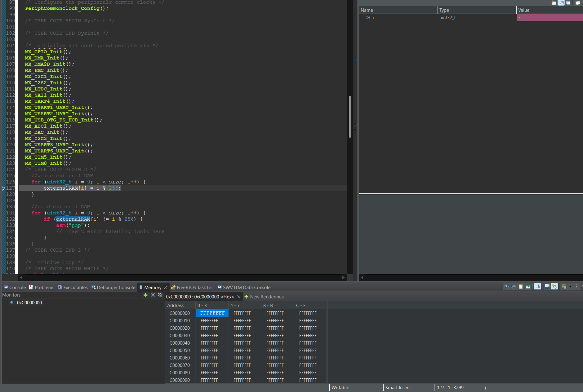Image resolution: width=583 pixels, height=392 pixels.
Task: Select the 0xC0000000 monitor entry
Action: point(29,303)
